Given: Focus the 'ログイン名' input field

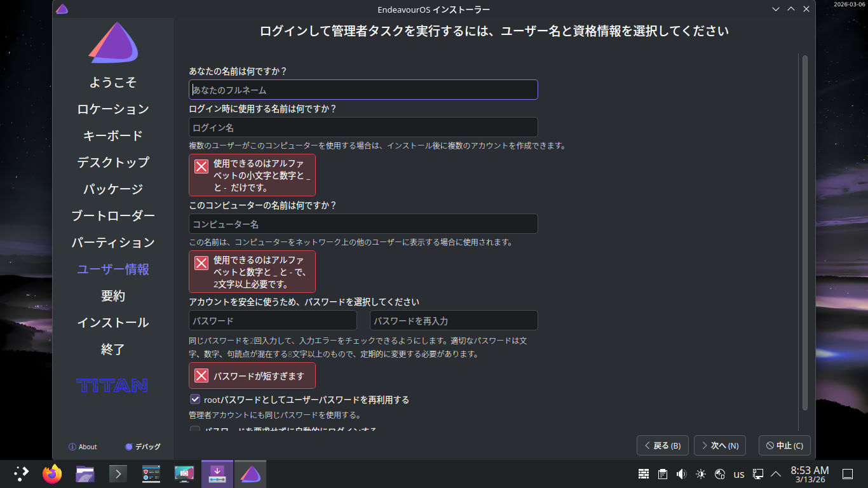Looking at the screenshot, I should (x=363, y=127).
